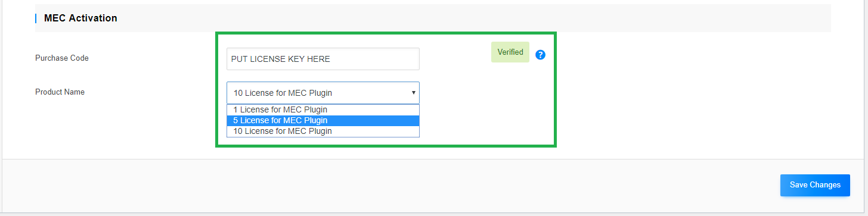This screenshot has width=868, height=216.
Task: Select the highlighted 5 License entry
Action: [323, 120]
